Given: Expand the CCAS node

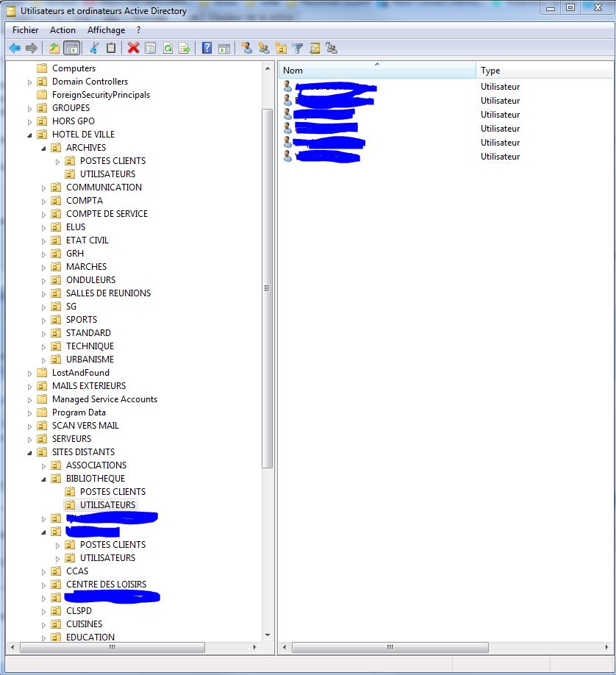Looking at the screenshot, I should pyautogui.click(x=43, y=572).
